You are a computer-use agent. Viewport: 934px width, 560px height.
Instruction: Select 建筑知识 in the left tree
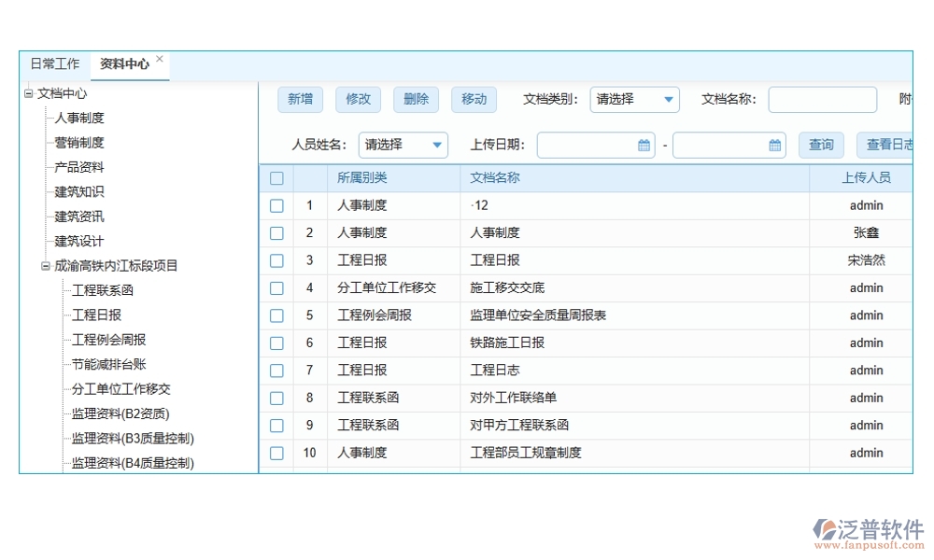pyautogui.click(x=78, y=191)
